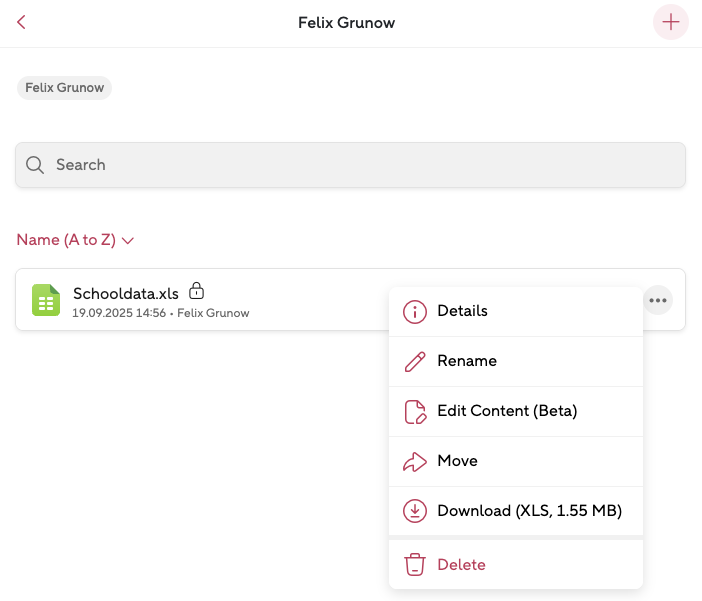Click the trash can icon

tap(414, 565)
